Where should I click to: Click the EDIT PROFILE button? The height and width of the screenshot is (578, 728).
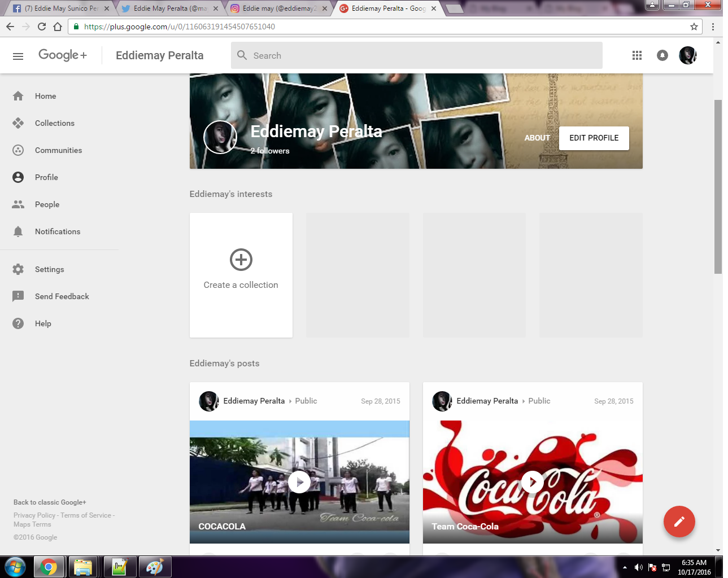point(594,138)
